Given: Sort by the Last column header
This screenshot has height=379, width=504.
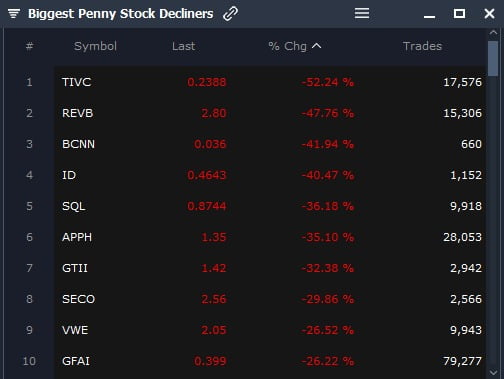Looking at the screenshot, I should tap(183, 46).
